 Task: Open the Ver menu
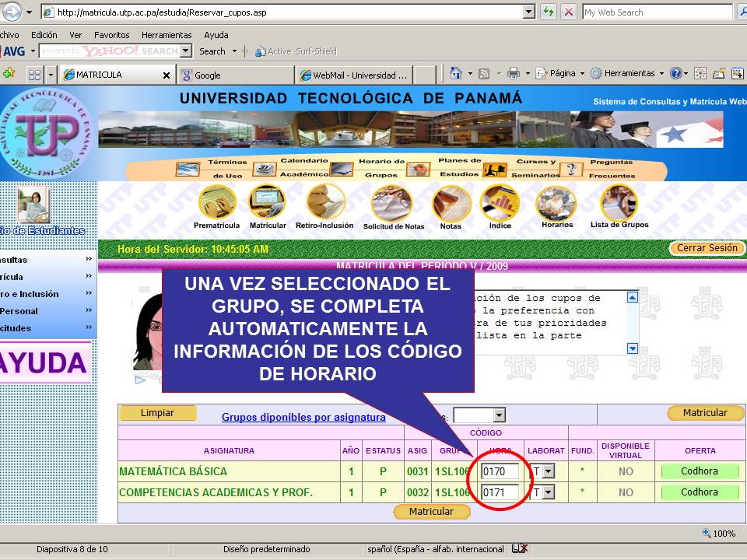75,34
